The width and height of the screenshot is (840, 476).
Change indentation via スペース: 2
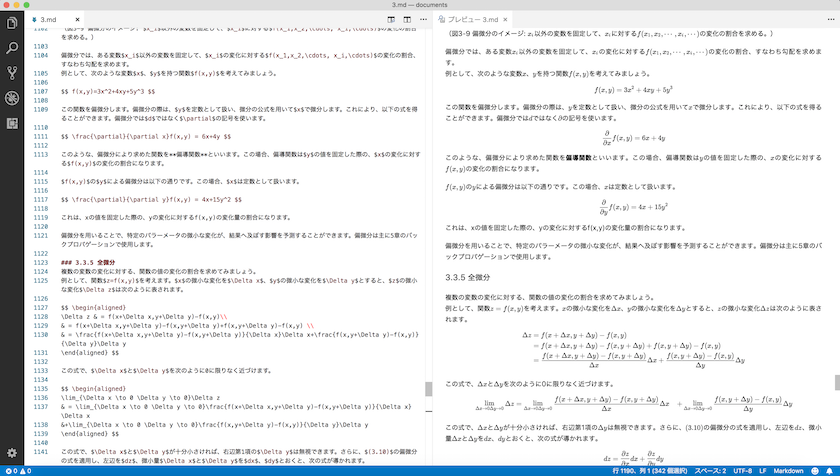710,471
